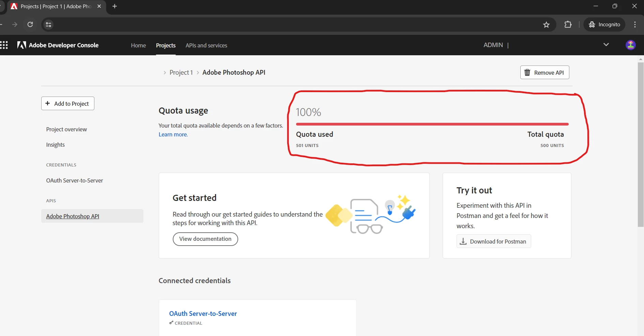
Task: Click the red quota usage progress bar
Action: point(432,124)
